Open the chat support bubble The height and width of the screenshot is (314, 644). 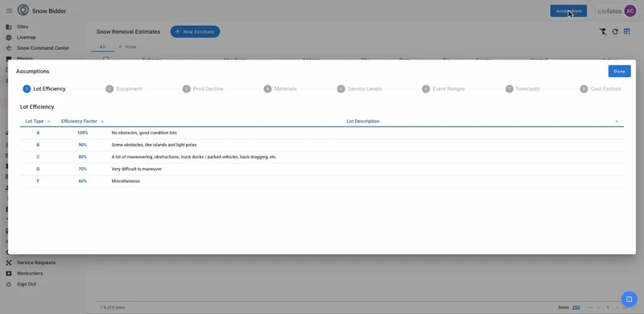(629, 299)
